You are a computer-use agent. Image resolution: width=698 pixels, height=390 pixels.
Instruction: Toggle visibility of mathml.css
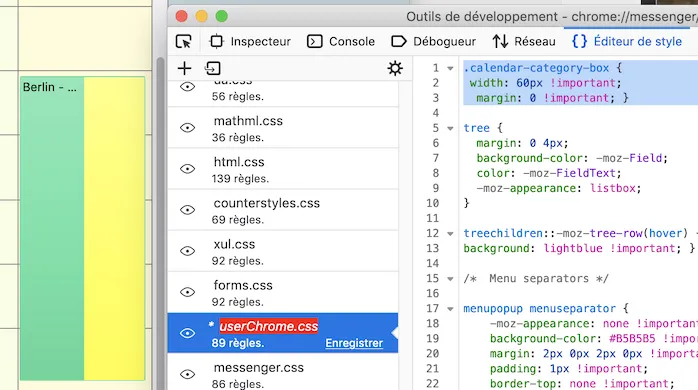pos(187,128)
